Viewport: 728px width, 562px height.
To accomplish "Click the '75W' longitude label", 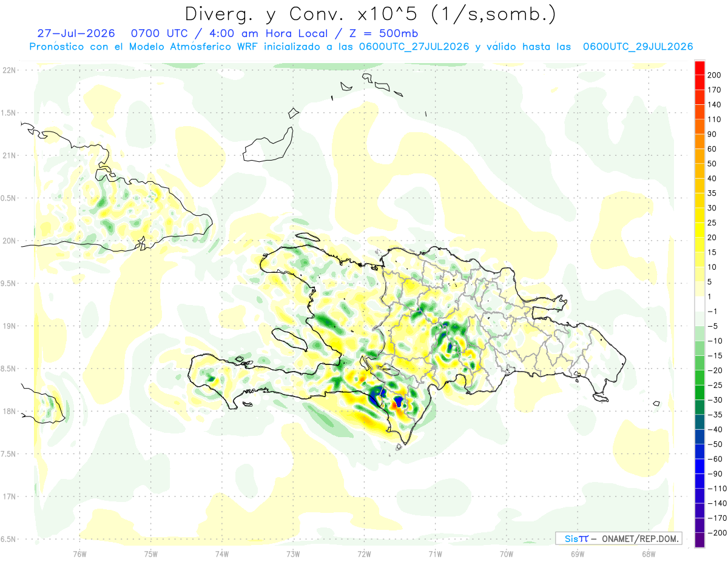I will point(151,553).
